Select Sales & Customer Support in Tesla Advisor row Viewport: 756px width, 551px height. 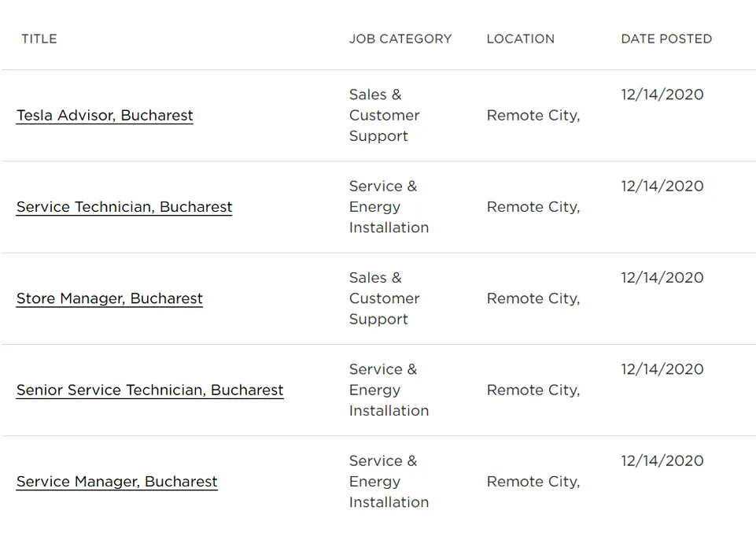click(384, 115)
